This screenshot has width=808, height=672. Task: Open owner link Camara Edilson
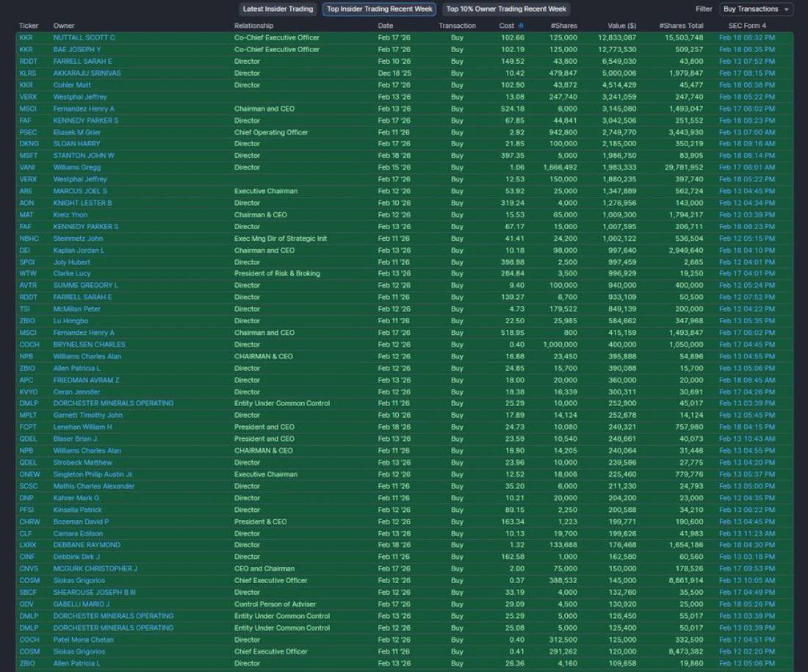(78, 534)
